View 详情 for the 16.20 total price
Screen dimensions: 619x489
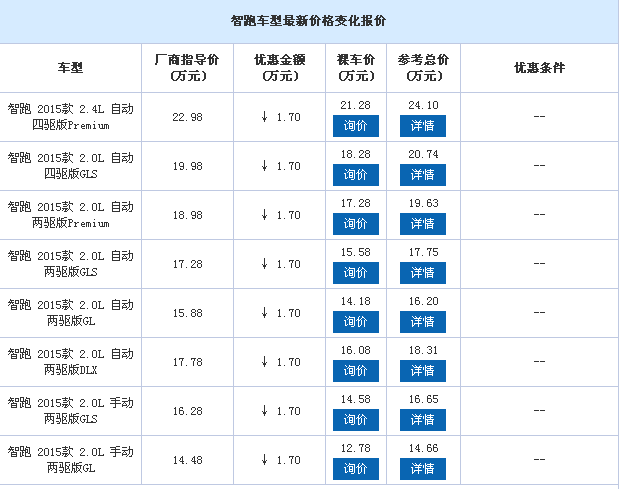click(423, 322)
